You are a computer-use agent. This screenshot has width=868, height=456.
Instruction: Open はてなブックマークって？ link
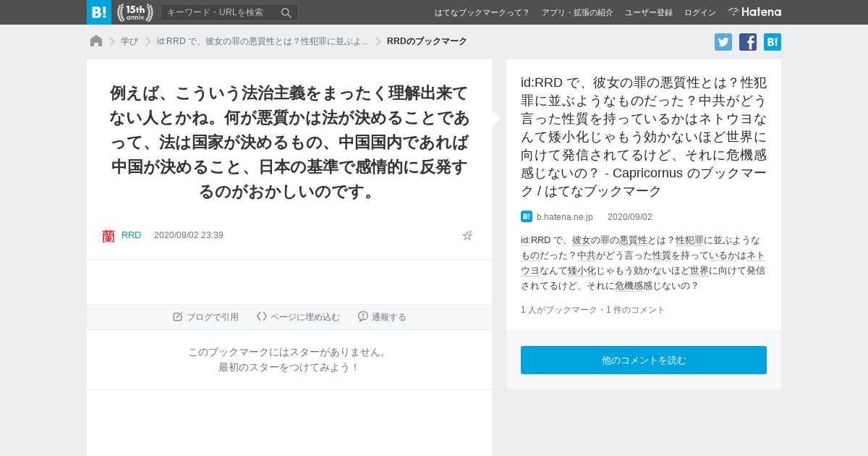pos(482,12)
